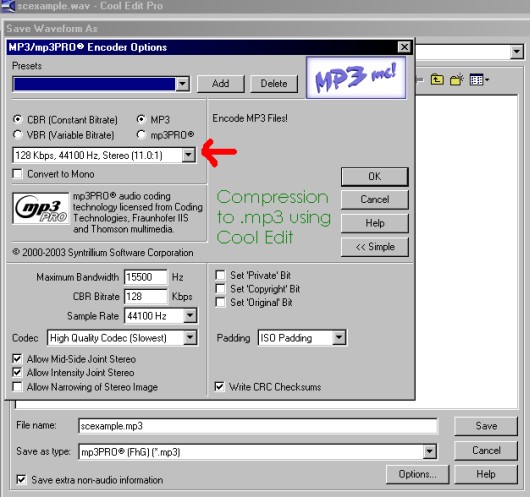Select the MP3 radio button

(x=141, y=119)
